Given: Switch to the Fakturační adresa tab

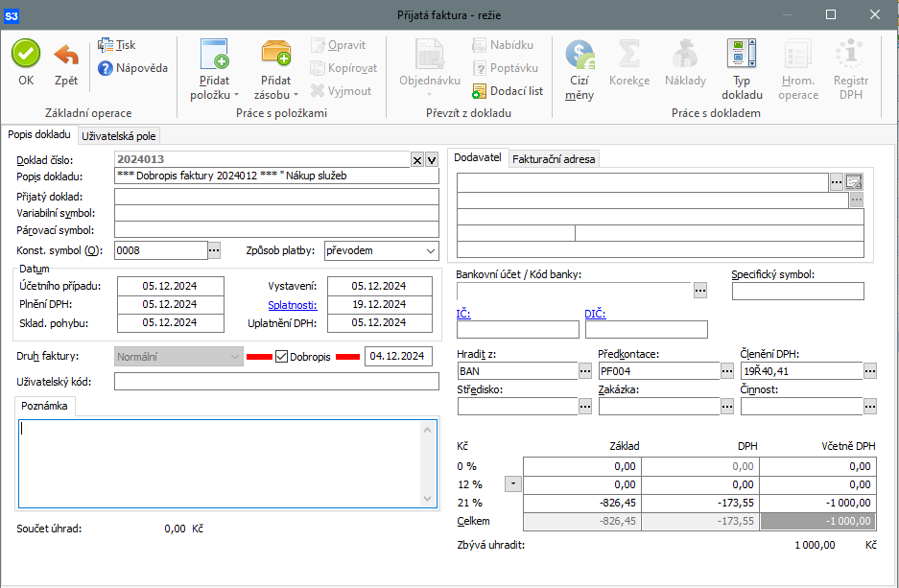Looking at the screenshot, I should 554,159.
